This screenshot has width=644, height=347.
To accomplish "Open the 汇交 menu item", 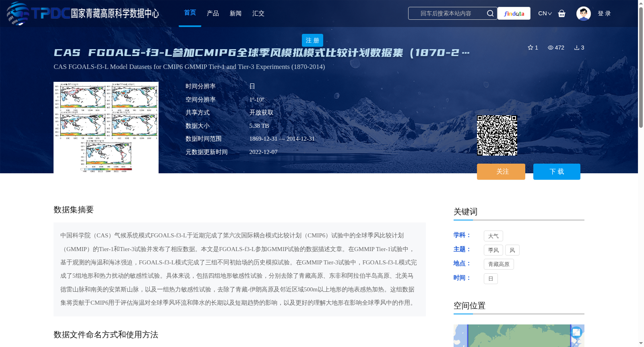I will coord(258,13).
